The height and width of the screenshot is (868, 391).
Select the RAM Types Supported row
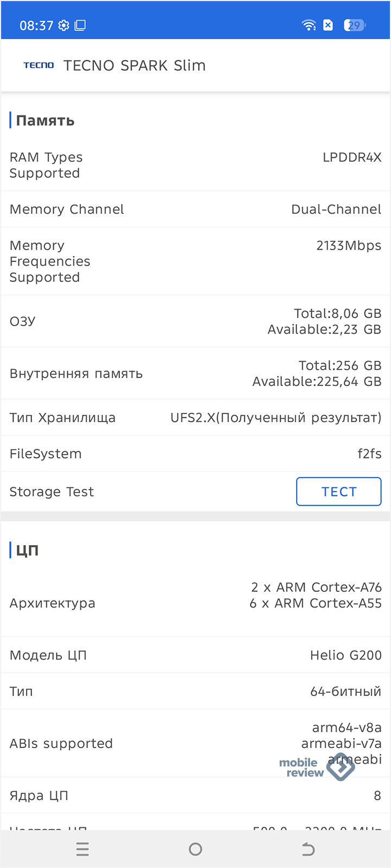pyautogui.click(x=195, y=165)
